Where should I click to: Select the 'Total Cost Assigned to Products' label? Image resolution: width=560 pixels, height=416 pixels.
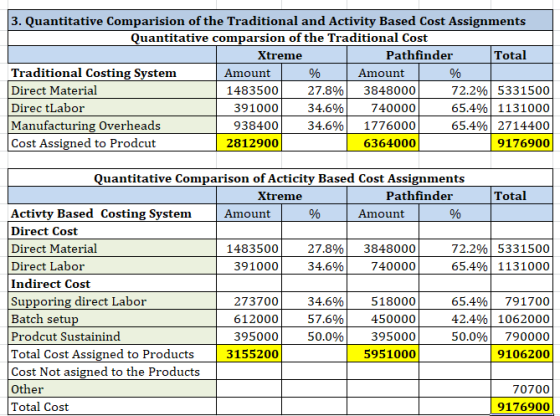[112, 354]
